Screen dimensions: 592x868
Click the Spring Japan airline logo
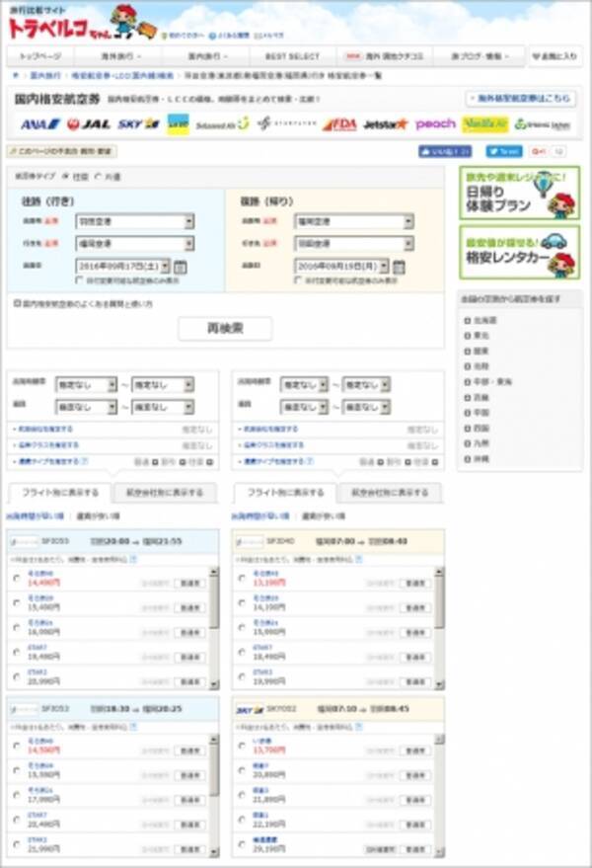[542, 124]
